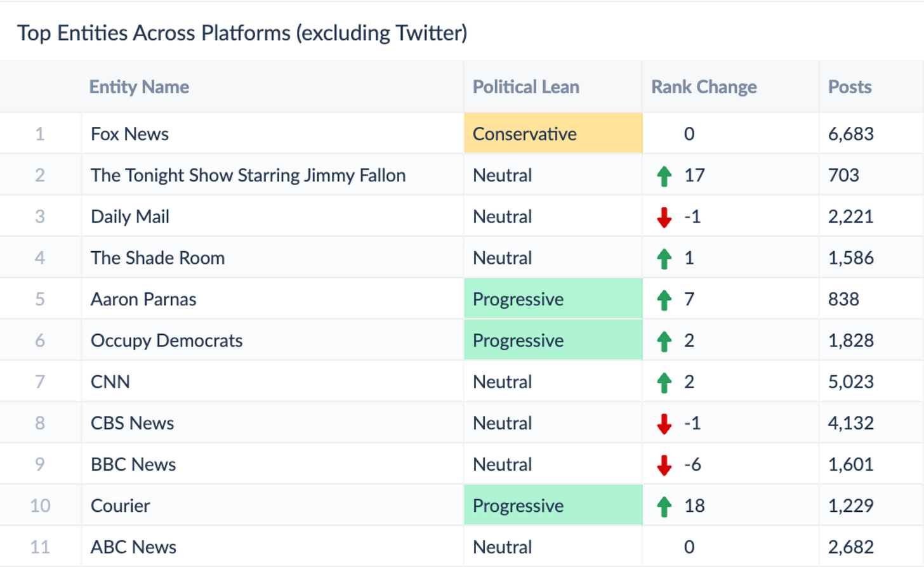Select the ABC News entity name
Image resolution: width=924 pixels, height=567 pixels.
pos(133,547)
